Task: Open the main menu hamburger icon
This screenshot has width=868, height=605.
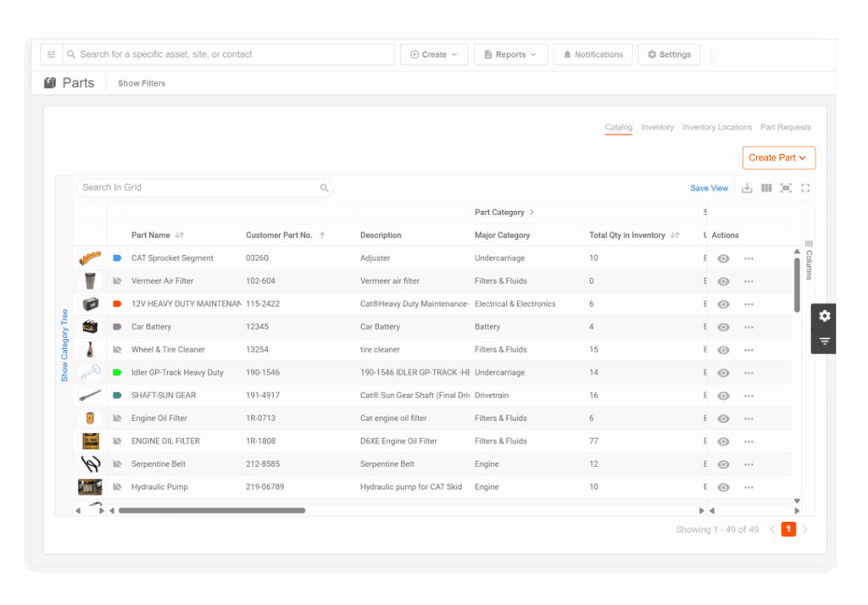Action: (x=51, y=53)
